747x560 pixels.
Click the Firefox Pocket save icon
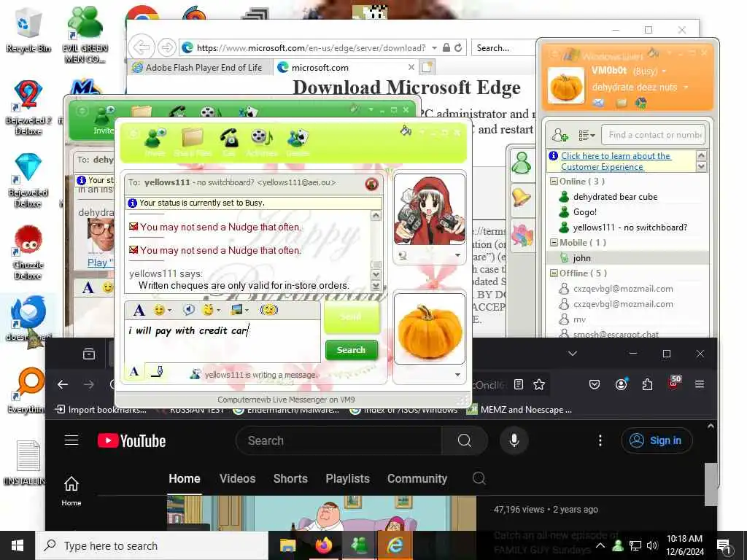coord(595,384)
